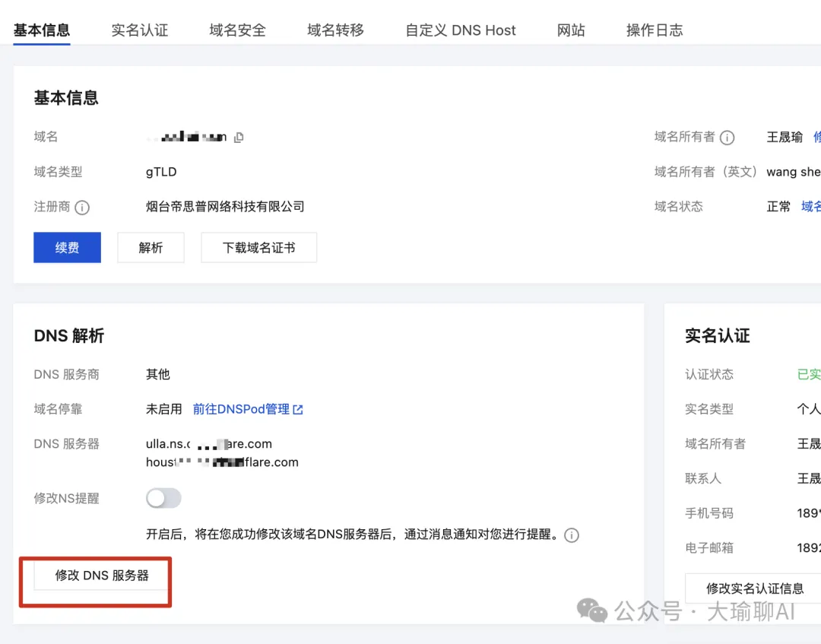Open the 域名安全 tab

[238, 30]
